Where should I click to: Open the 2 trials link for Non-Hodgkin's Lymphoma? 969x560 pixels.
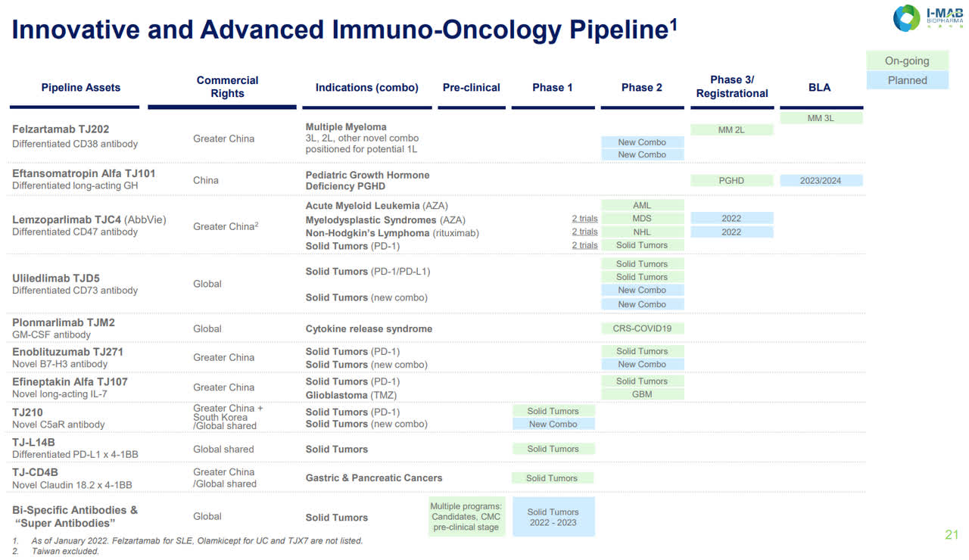(584, 232)
